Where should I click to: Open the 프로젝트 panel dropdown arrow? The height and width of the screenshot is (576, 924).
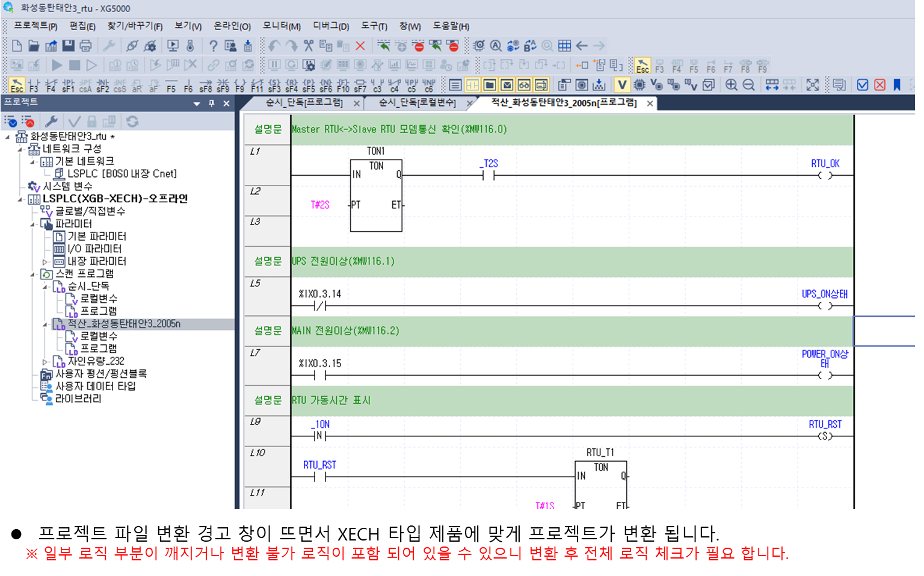pos(197,104)
